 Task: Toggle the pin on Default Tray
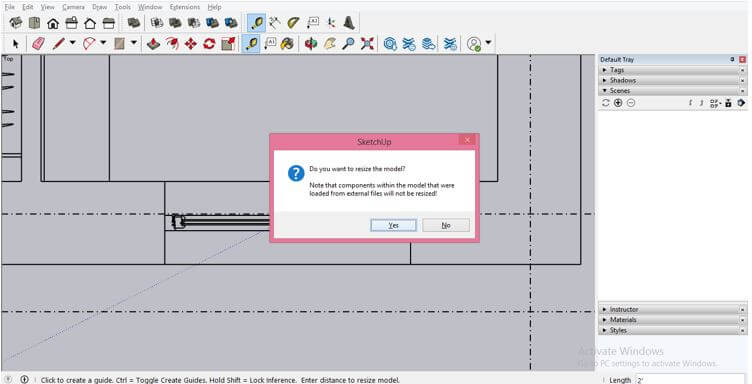coord(732,59)
